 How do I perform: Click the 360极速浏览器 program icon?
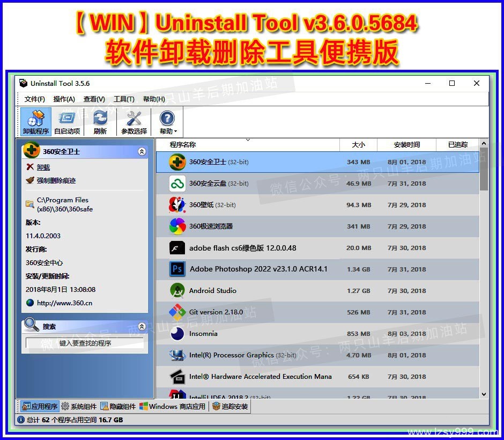click(177, 226)
